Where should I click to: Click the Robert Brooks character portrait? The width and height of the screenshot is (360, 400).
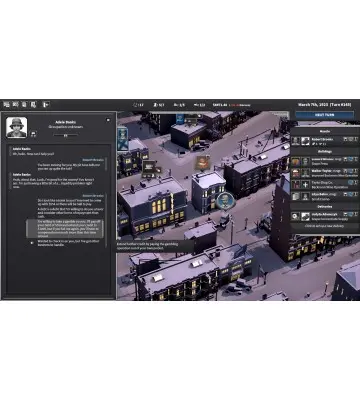pyautogui.click(x=296, y=141)
